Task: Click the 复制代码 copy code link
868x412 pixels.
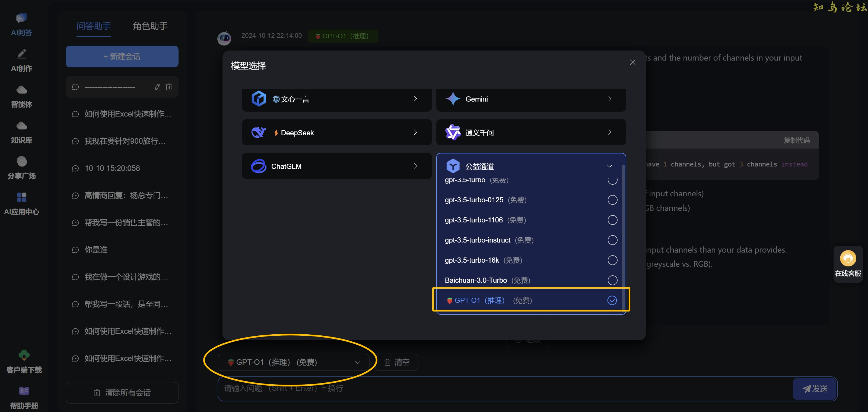Action: 796,141
